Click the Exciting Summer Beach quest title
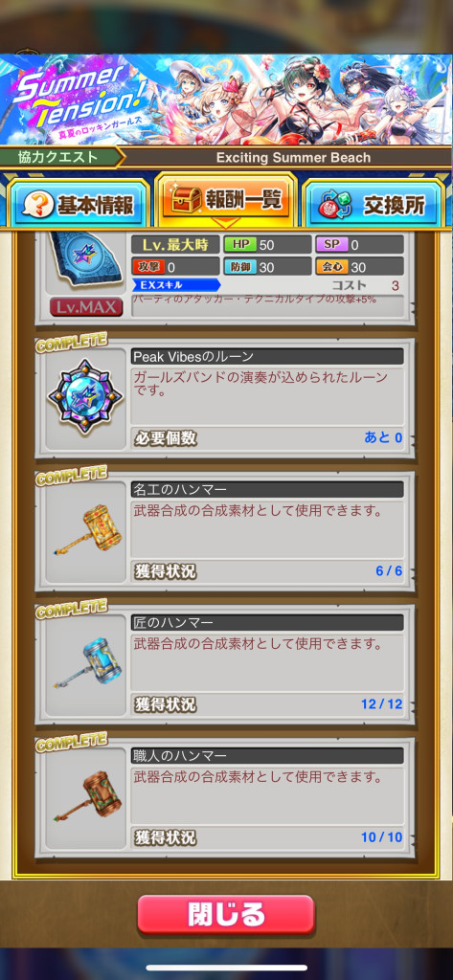Screen dimensions: 453x980 [293, 158]
